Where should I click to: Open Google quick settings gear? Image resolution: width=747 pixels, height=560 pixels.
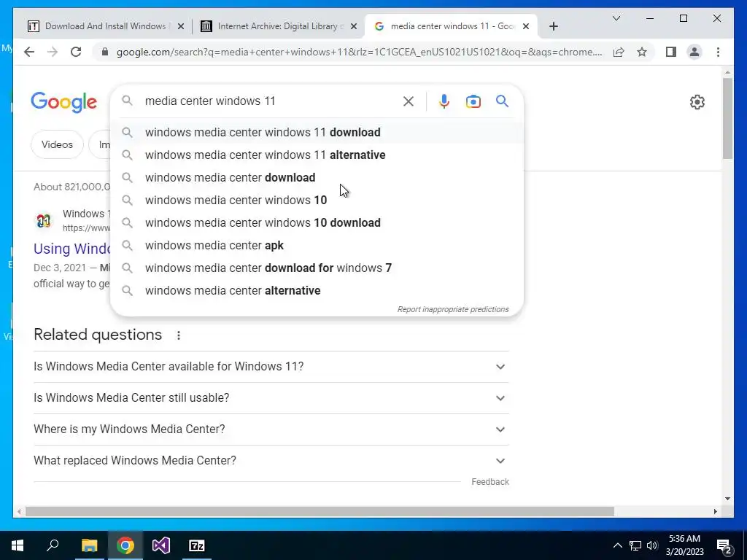pyautogui.click(x=697, y=102)
